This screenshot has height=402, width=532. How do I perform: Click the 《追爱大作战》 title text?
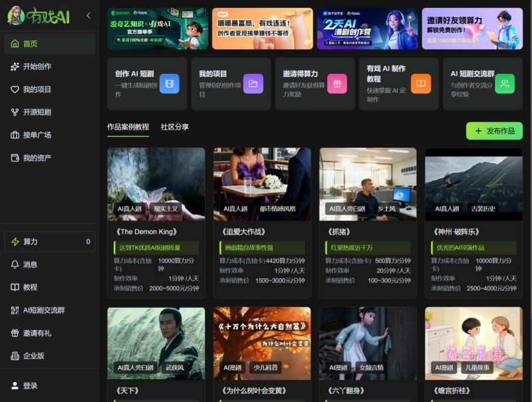(243, 232)
